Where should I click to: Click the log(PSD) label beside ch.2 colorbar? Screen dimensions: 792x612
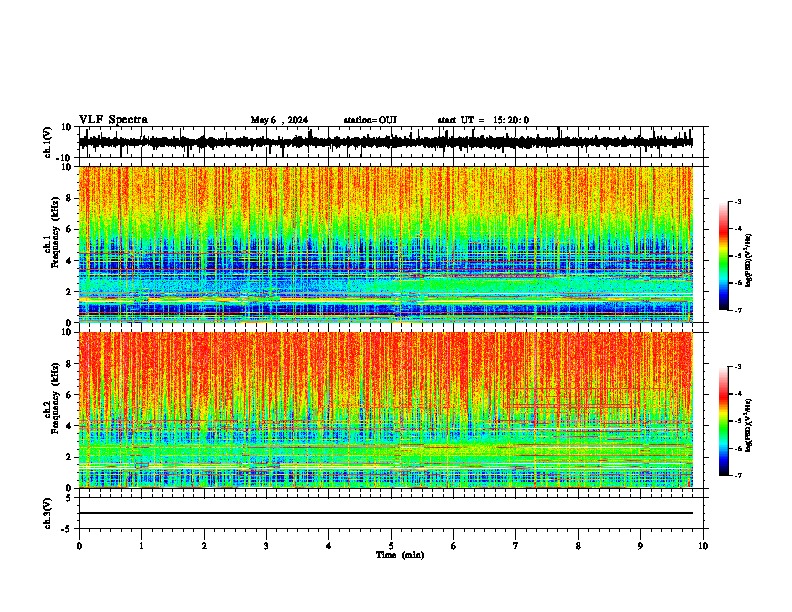click(748, 425)
